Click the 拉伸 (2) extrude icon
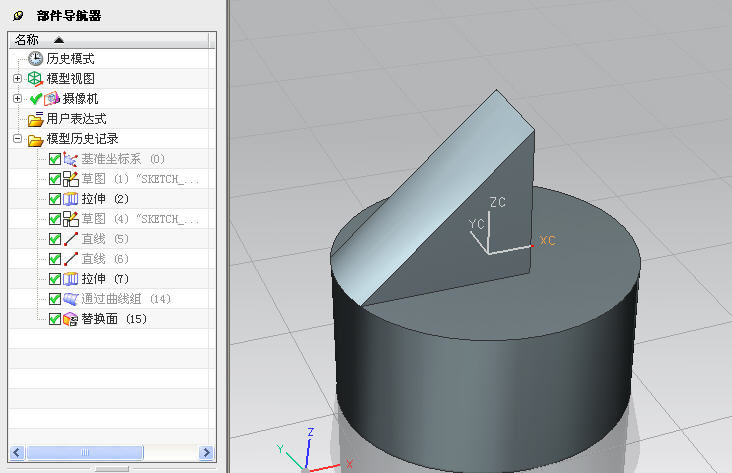This screenshot has width=732, height=473. coord(70,199)
